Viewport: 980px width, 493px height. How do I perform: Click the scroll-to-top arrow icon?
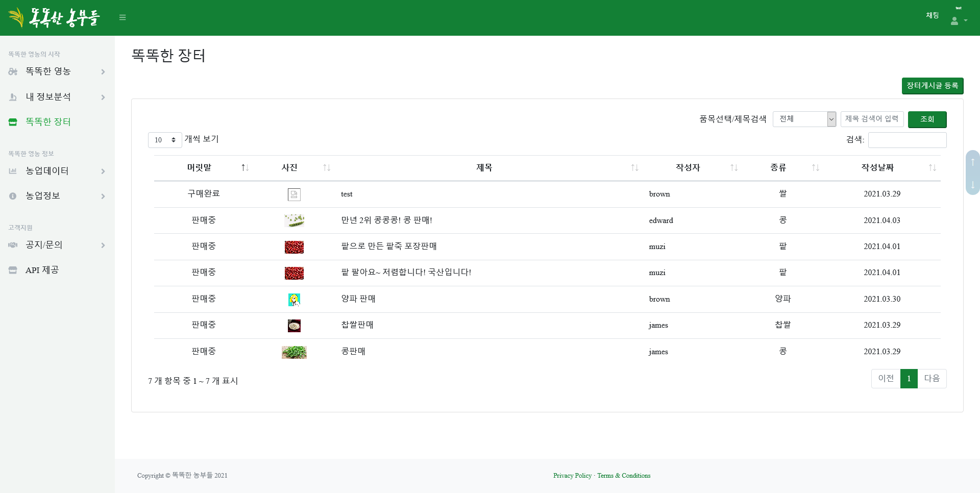point(973,162)
